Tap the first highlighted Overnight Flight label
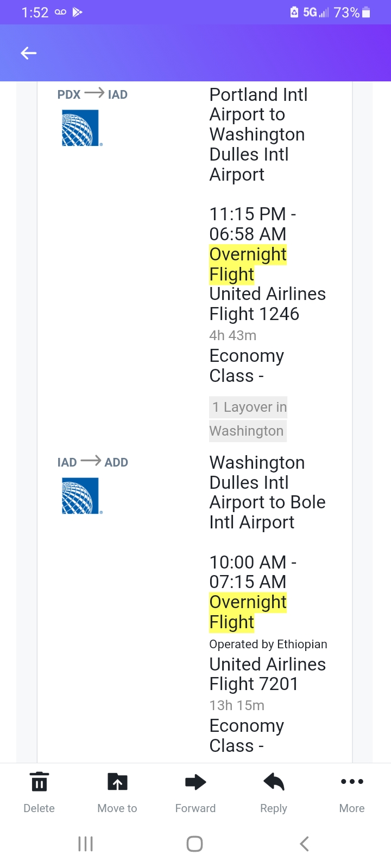Image resolution: width=391 pixels, height=868 pixels. click(248, 264)
